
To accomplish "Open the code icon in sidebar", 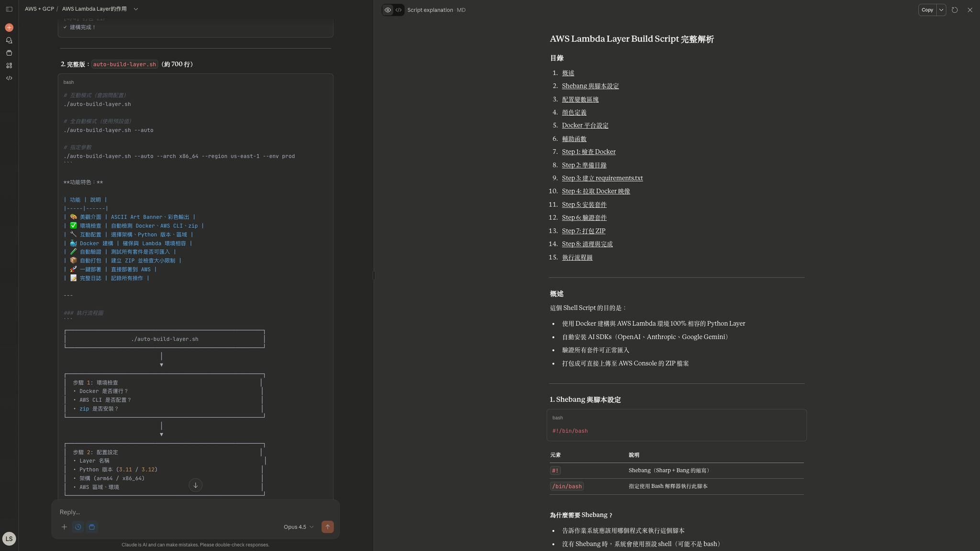I will point(9,78).
